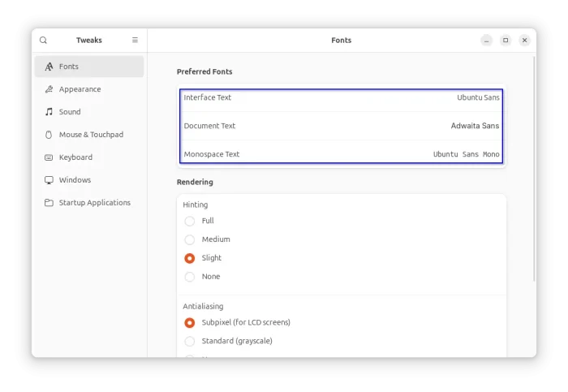
Task: Click the Keyboard icon in sidebar
Action: (x=49, y=157)
